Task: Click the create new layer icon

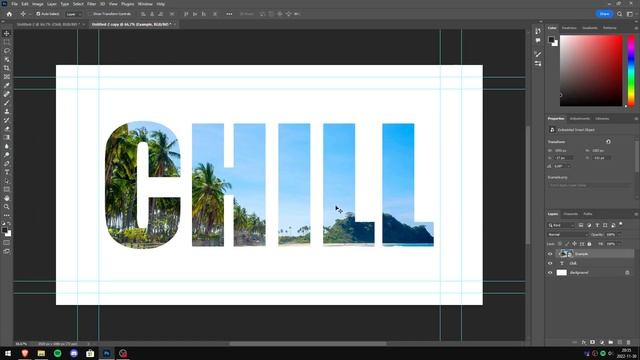Action: [620, 342]
